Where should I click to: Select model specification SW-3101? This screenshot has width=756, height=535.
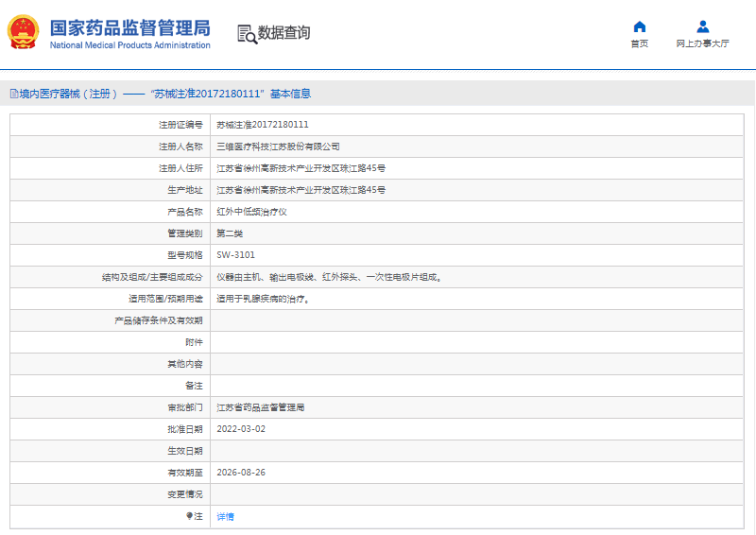235,255
